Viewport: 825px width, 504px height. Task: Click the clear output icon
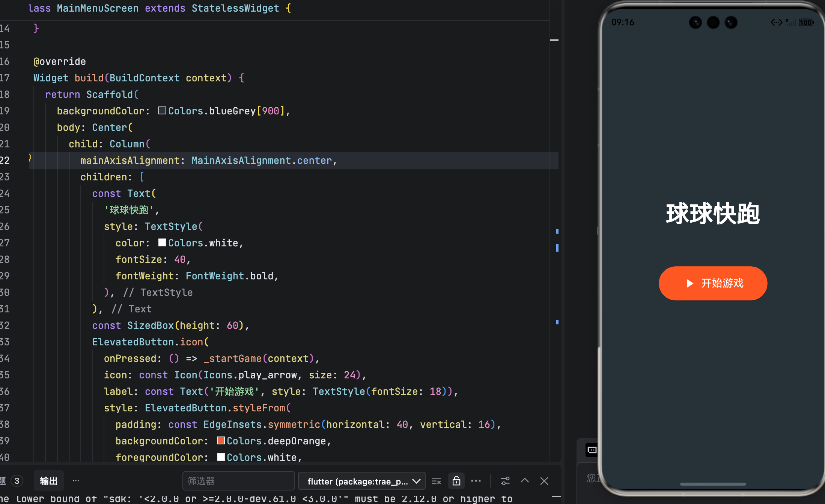[436, 481]
